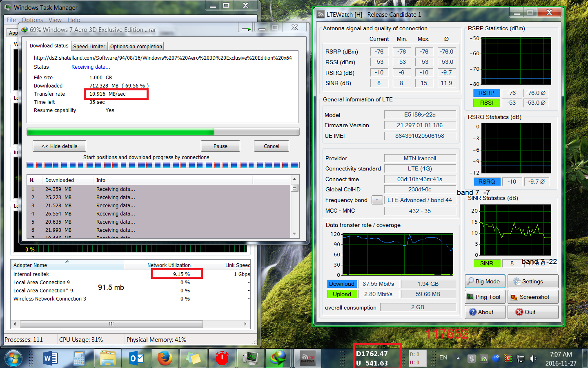588x368 pixels.
Task: Click the Task Manager horizontal scrollbar thumb
Action: (111, 324)
